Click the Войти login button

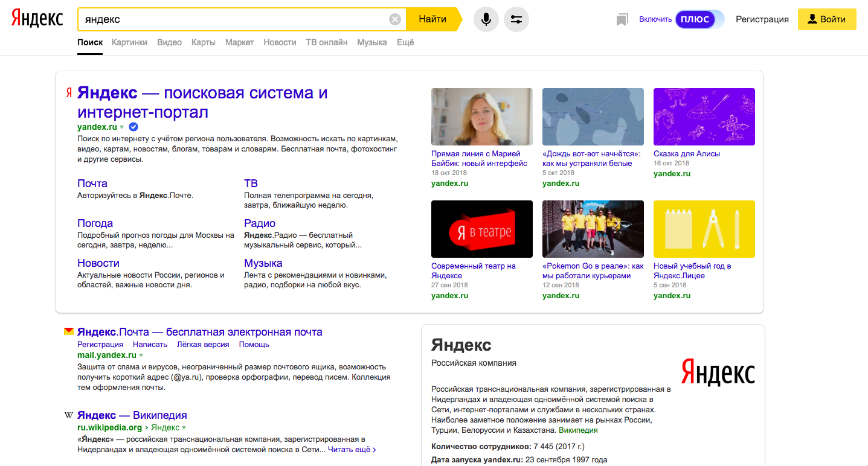[x=827, y=19]
